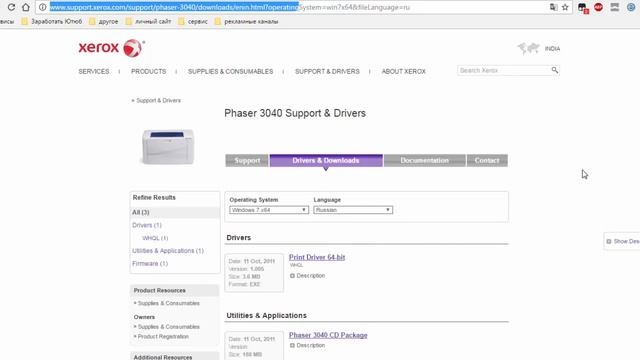
Task: Open the SUPPORT & DRIVERS menu
Action: tap(327, 71)
